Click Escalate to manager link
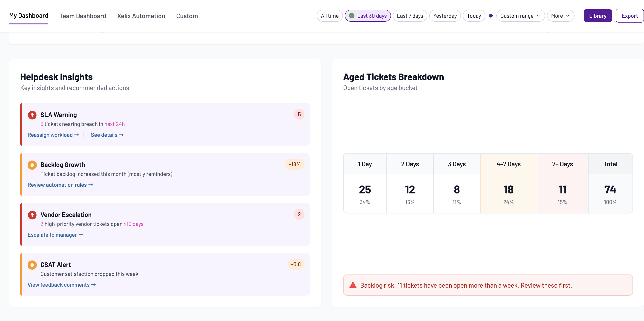The width and height of the screenshot is (644, 321). coord(55,235)
